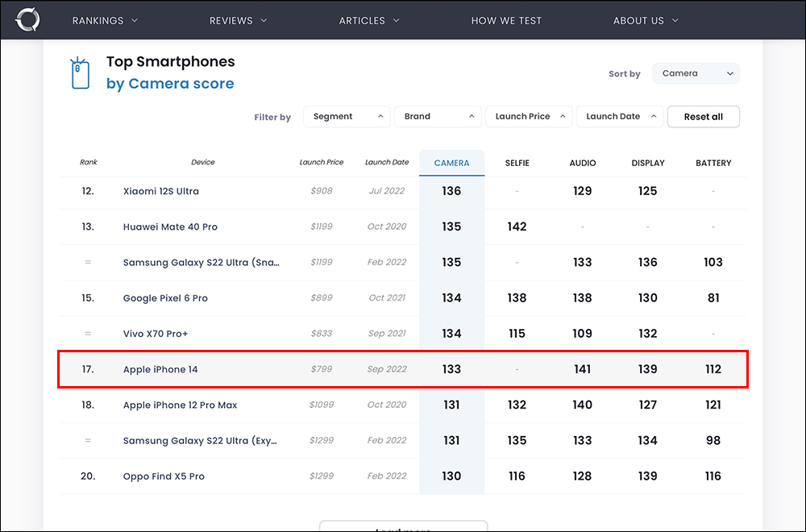Select the Audio column tab
This screenshot has height=532, width=806.
click(x=583, y=163)
